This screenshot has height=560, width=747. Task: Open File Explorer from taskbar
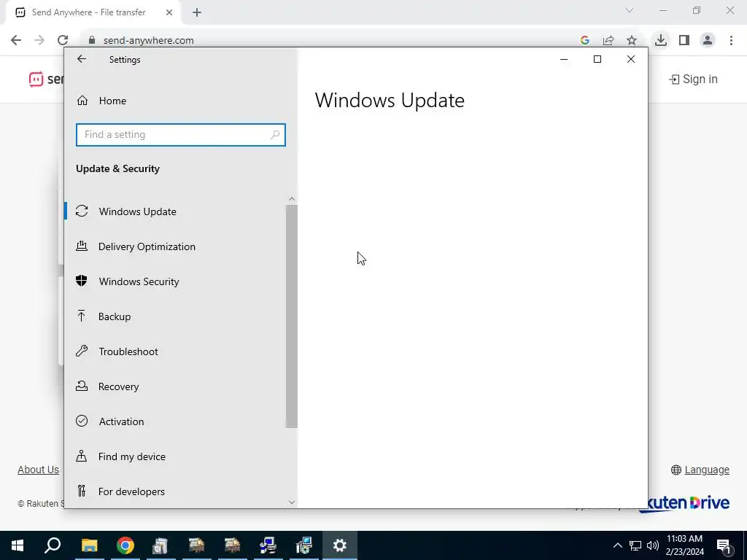pyautogui.click(x=89, y=545)
